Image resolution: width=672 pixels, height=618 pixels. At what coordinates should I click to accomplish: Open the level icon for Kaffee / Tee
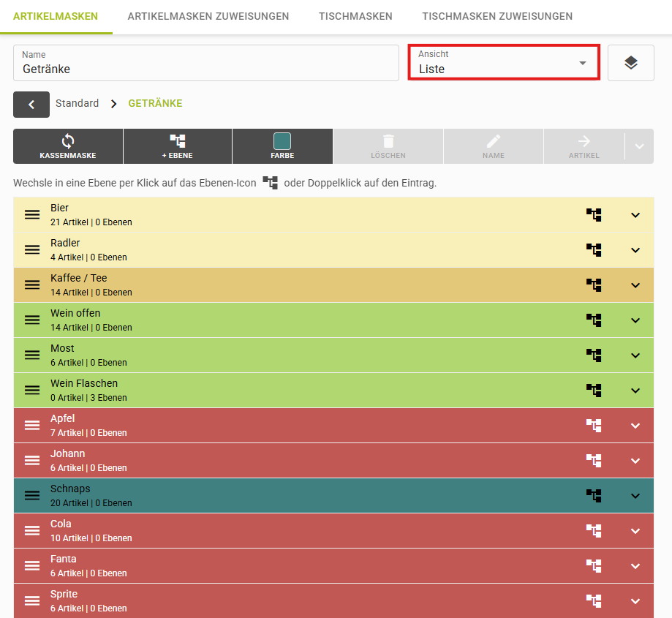click(594, 285)
